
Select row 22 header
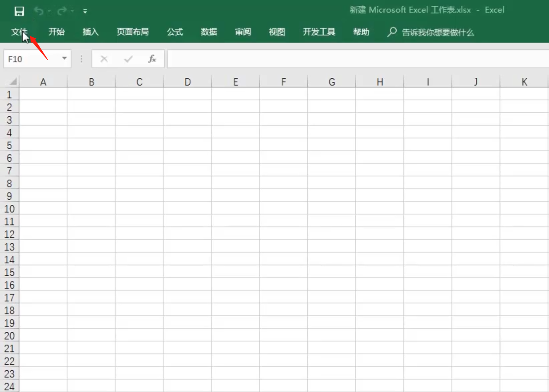[9, 361]
